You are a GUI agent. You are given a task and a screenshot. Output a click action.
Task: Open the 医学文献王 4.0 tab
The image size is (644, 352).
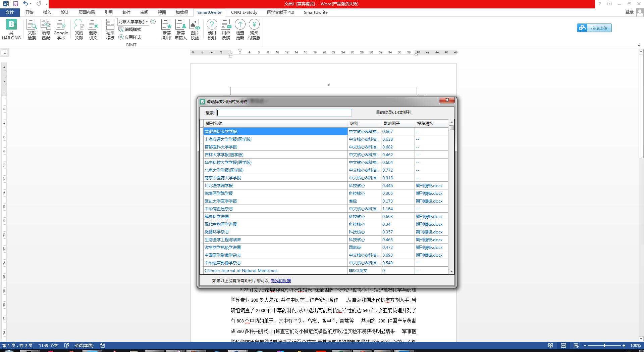[280, 12]
